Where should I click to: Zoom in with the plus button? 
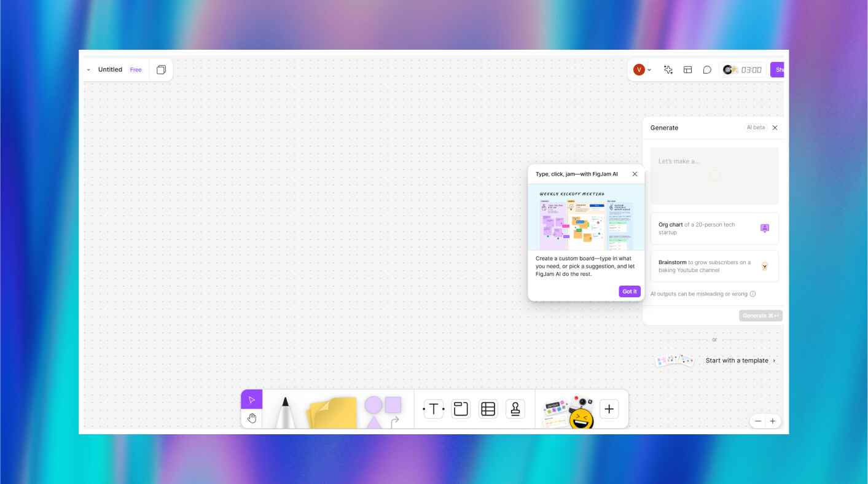click(x=773, y=421)
